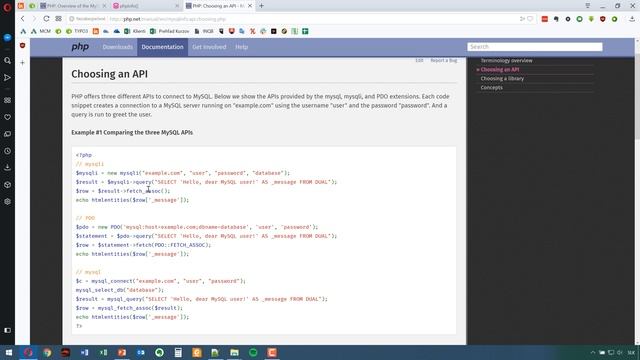
Task: Click the red shield adblock extension icon
Action: [603, 19]
